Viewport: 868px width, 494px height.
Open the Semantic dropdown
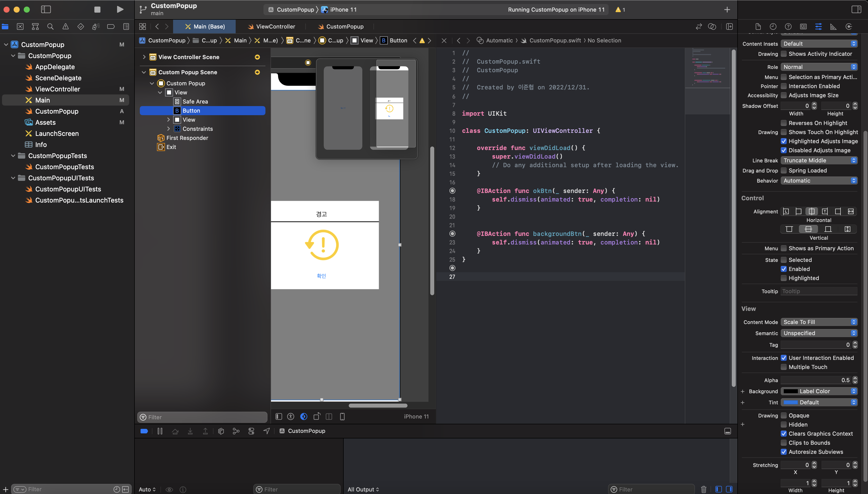click(x=819, y=333)
